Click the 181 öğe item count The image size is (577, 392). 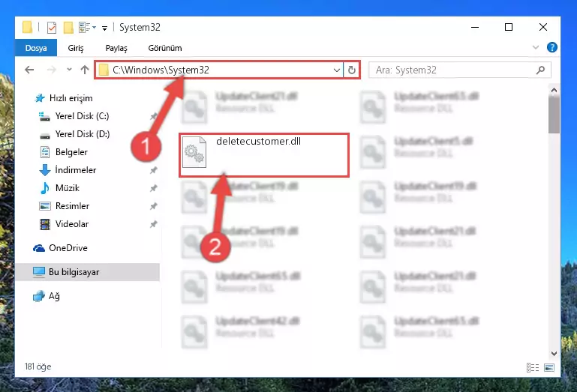38,367
